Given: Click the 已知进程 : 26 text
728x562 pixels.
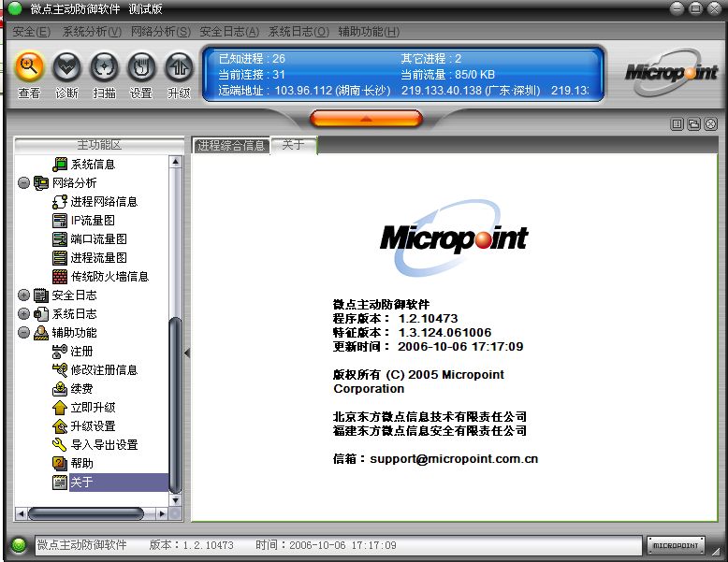Looking at the screenshot, I should pyautogui.click(x=252, y=59).
